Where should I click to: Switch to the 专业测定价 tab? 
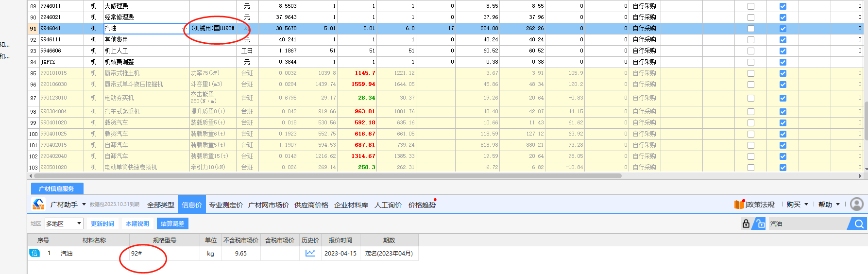(226, 205)
